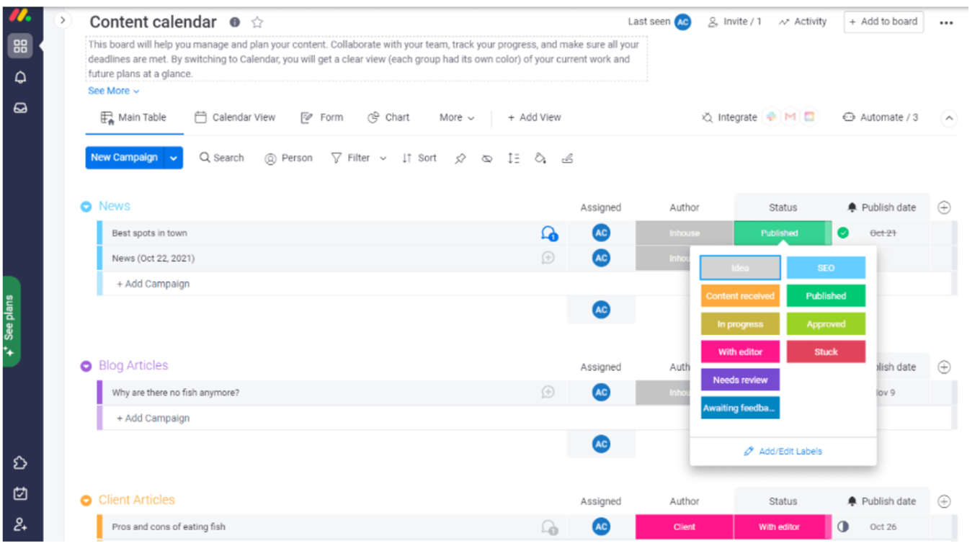The image size is (980, 551).
Task: Click the My Work calendar icon in sidebar
Action: pyautogui.click(x=20, y=494)
